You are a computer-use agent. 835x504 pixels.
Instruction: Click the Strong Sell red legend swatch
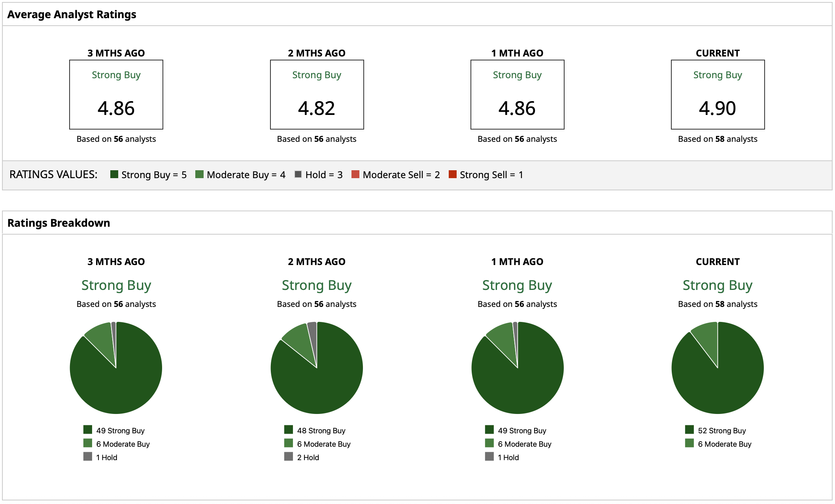[453, 174]
